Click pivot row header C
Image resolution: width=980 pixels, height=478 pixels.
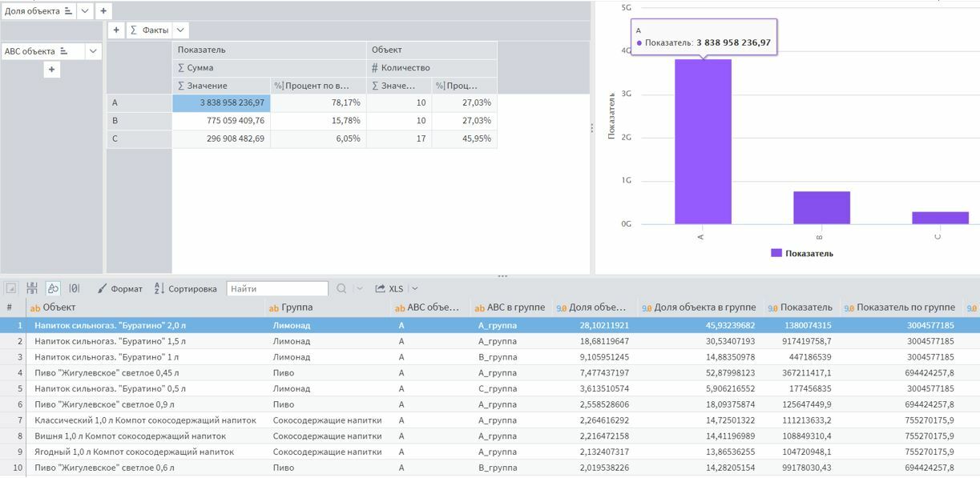(139, 139)
